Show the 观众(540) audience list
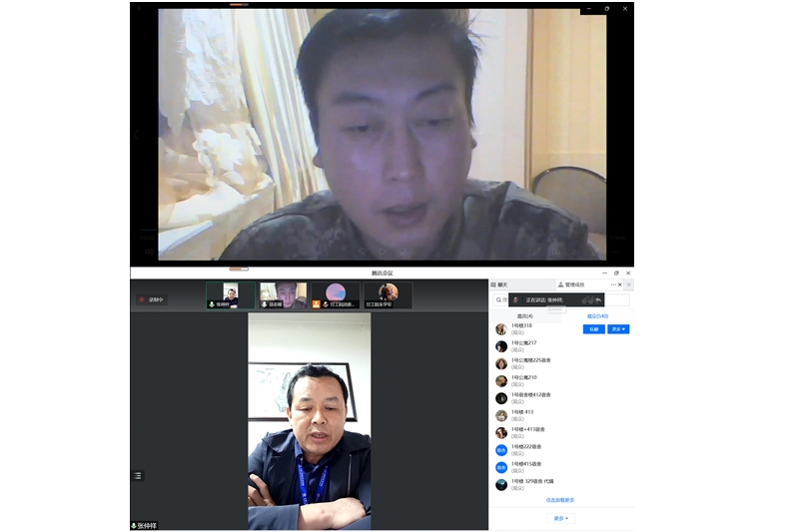Screen dimensions: 799x532 [x=596, y=315]
